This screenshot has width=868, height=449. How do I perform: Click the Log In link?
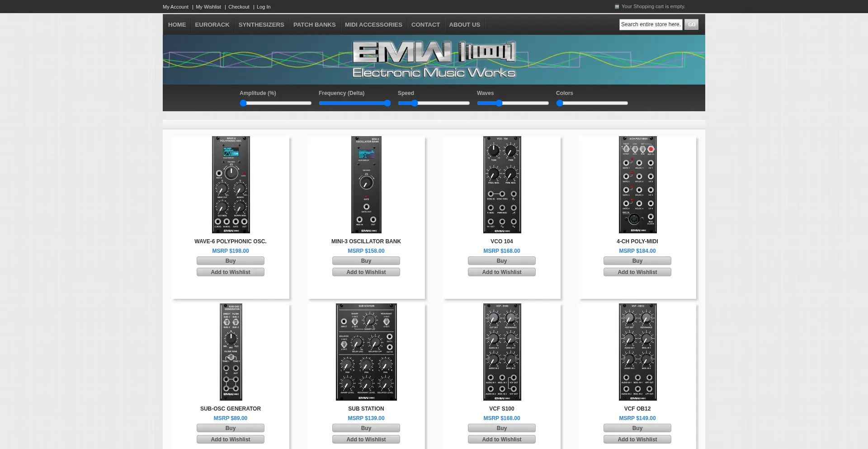264,7
